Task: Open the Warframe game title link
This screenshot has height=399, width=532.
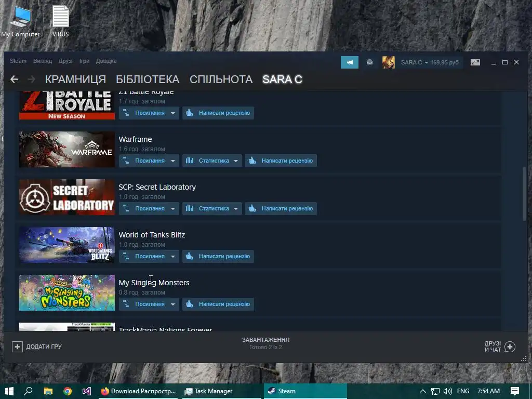Action: point(136,139)
